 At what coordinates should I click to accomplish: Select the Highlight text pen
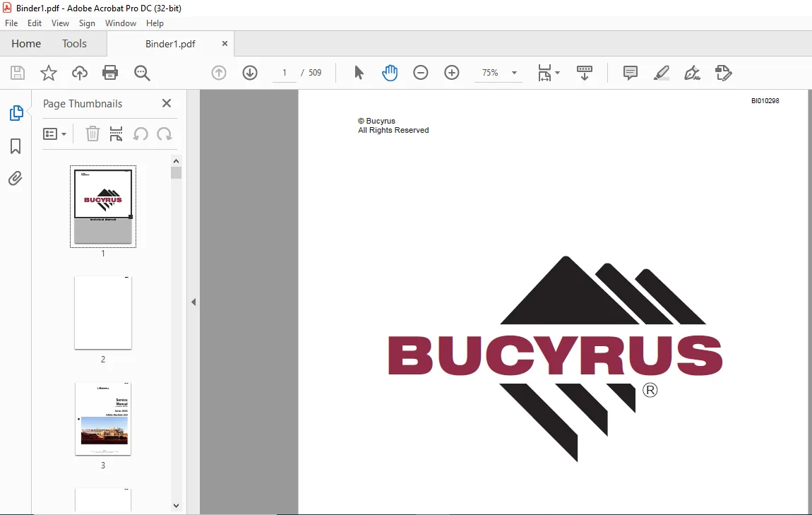click(662, 73)
